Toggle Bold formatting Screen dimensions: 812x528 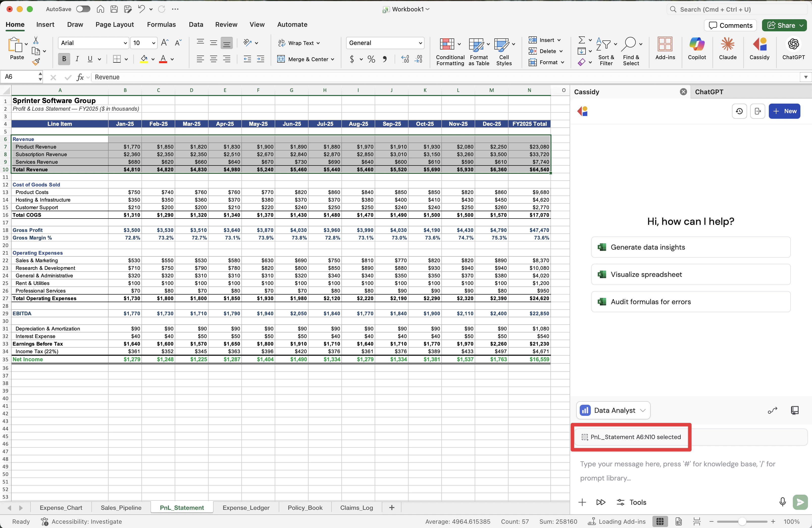[64, 59]
